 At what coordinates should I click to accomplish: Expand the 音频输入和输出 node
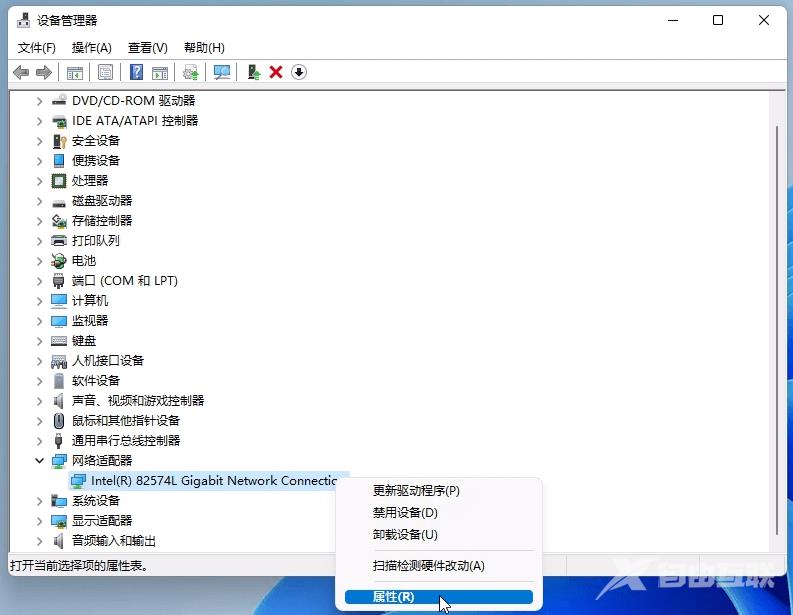click(x=39, y=541)
